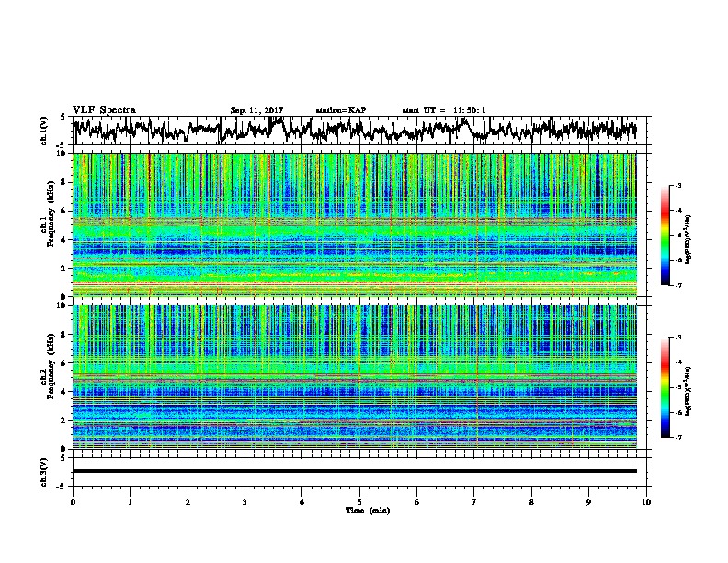Click the "station=KAP" label
The width and height of the screenshot is (728, 563).
coord(341,110)
